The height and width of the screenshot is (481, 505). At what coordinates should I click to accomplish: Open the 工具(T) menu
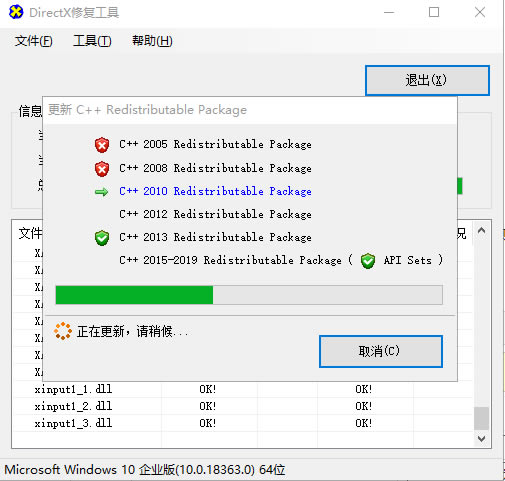click(92, 41)
